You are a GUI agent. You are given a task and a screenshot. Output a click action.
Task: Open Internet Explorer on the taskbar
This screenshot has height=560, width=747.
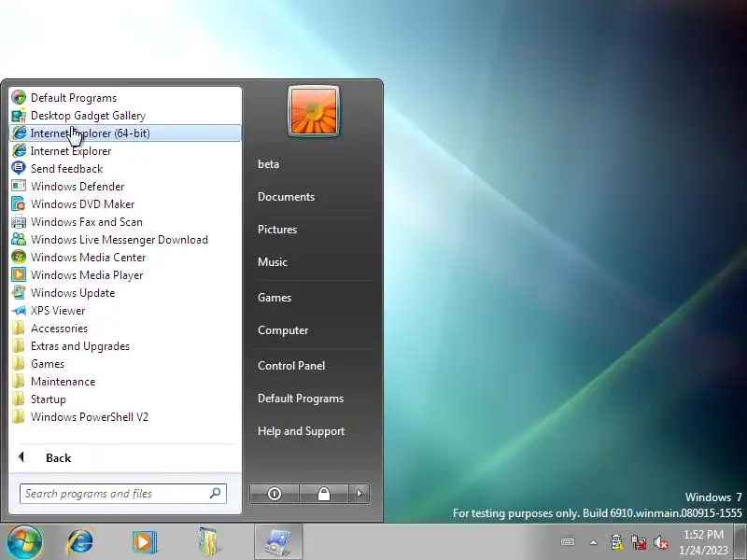click(x=81, y=542)
